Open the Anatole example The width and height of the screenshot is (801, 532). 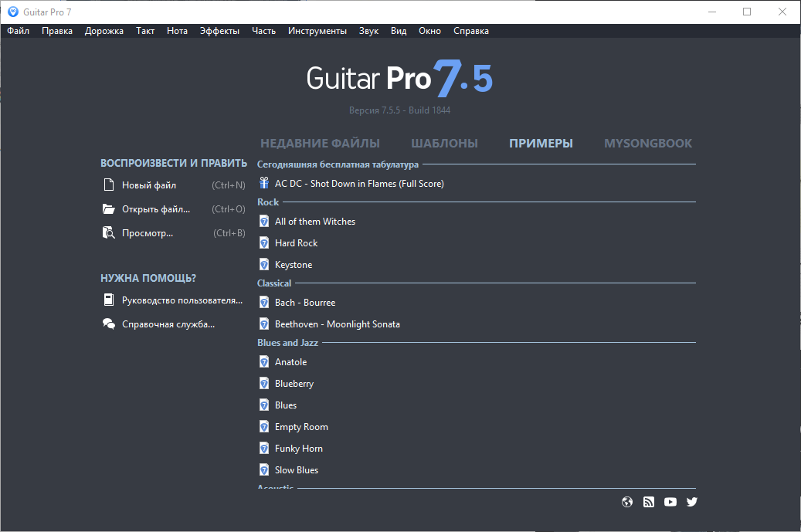pos(290,362)
